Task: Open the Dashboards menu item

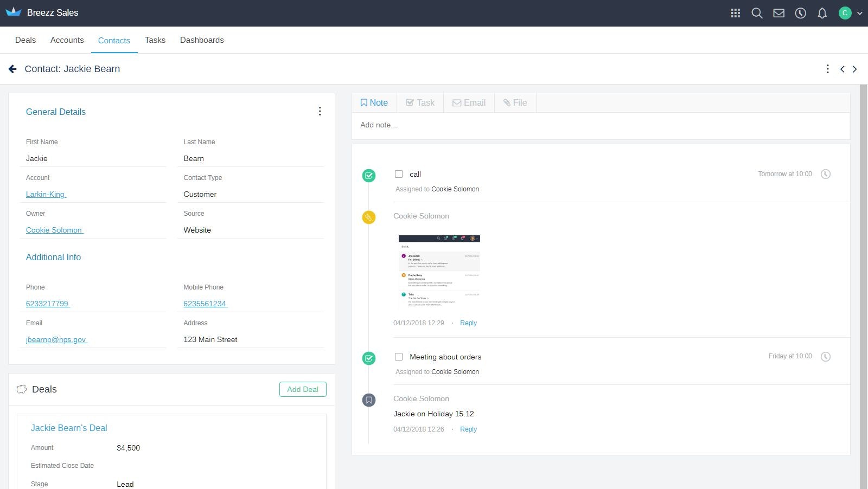Action: 202,40
